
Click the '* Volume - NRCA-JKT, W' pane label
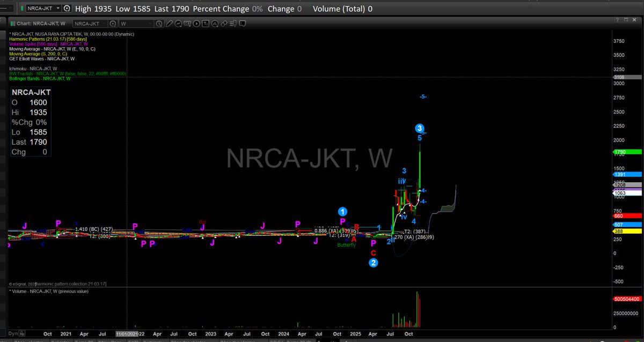pyautogui.click(x=49, y=291)
